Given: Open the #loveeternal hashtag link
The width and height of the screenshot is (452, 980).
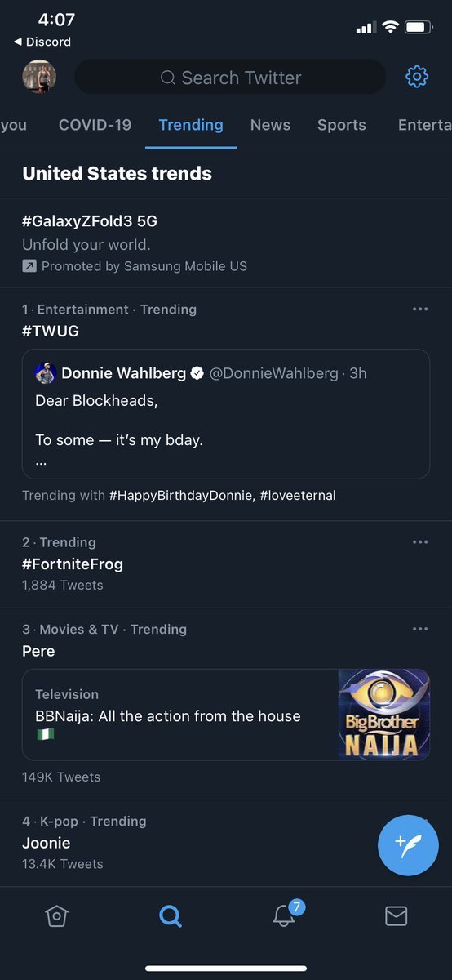Looking at the screenshot, I should [x=298, y=495].
